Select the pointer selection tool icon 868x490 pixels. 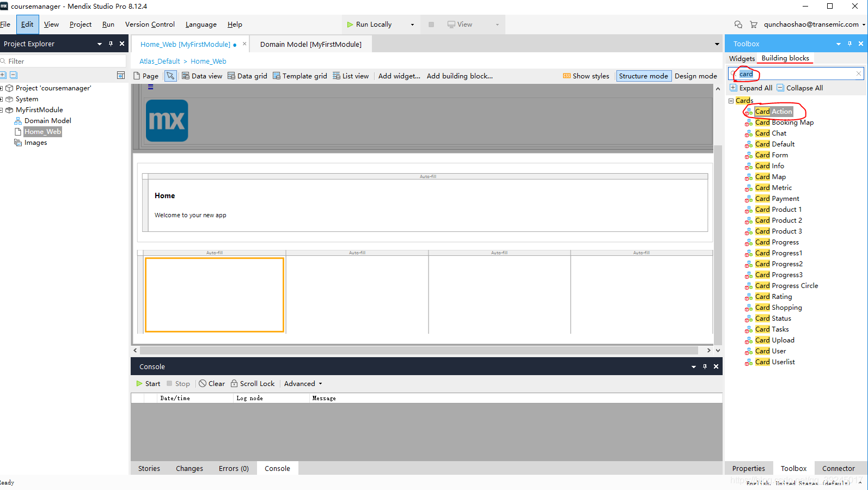170,76
